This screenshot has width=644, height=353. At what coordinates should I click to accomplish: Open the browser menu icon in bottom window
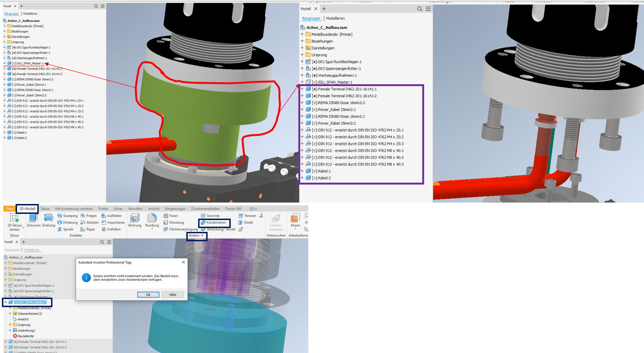pos(108,242)
